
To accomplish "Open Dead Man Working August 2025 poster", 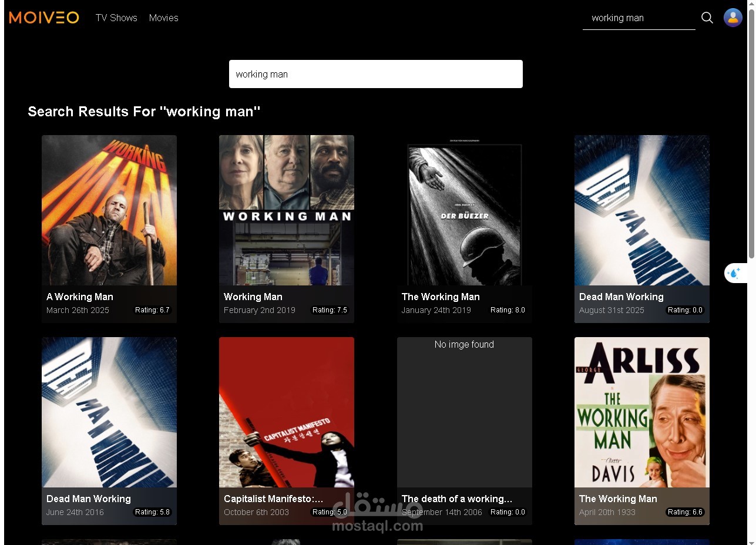I will point(642,210).
